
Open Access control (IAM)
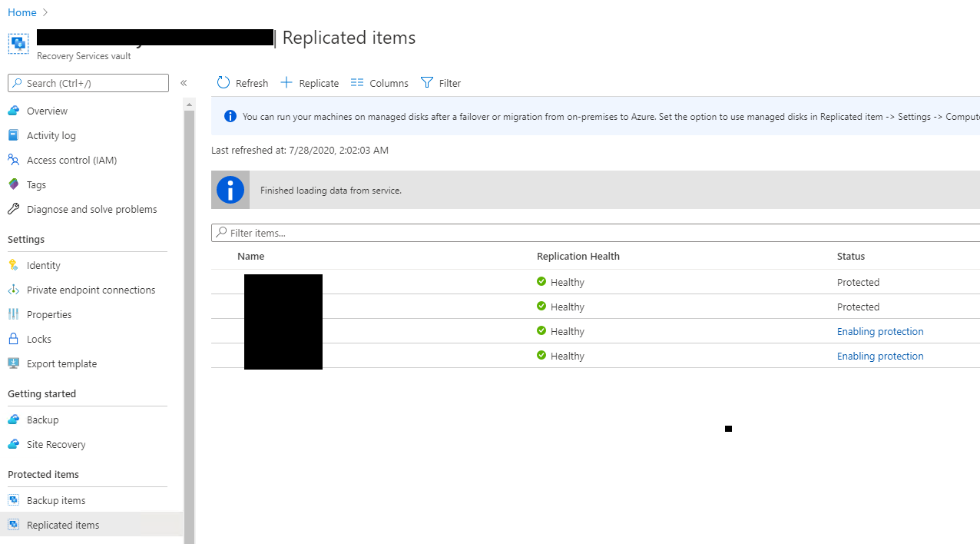click(x=71, y=161)
